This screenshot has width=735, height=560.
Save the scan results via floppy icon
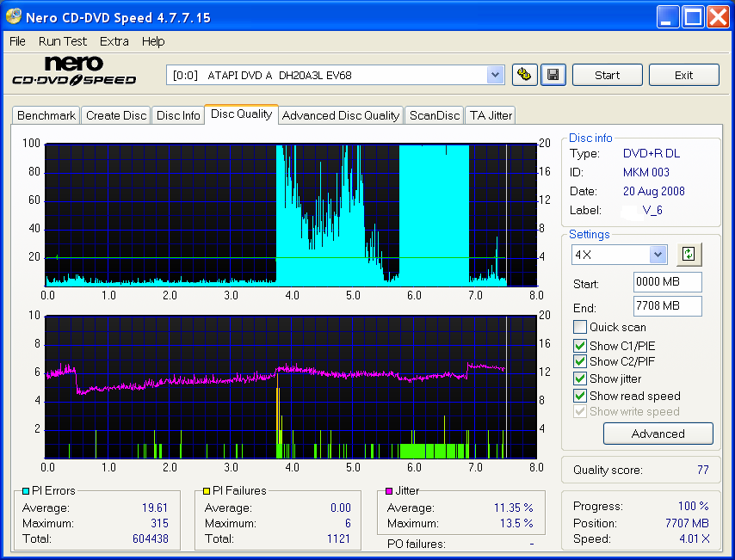tap(553, 75)
